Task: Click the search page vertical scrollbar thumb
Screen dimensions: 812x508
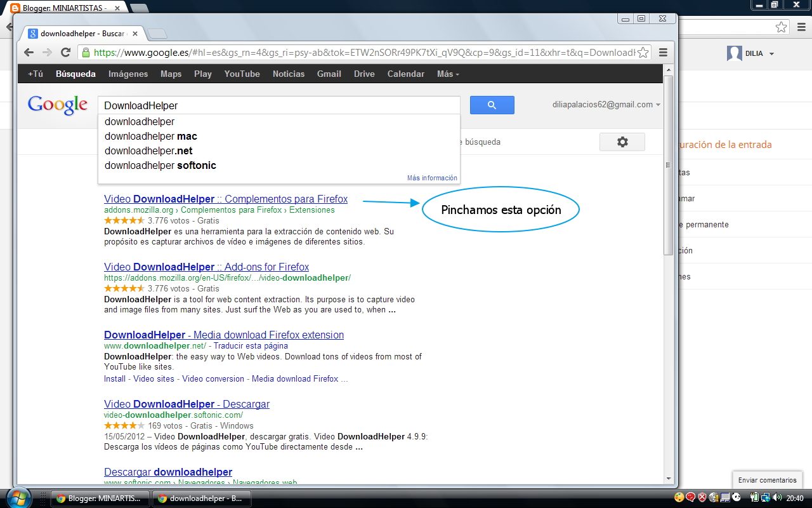Action: [x=668, y=166]
